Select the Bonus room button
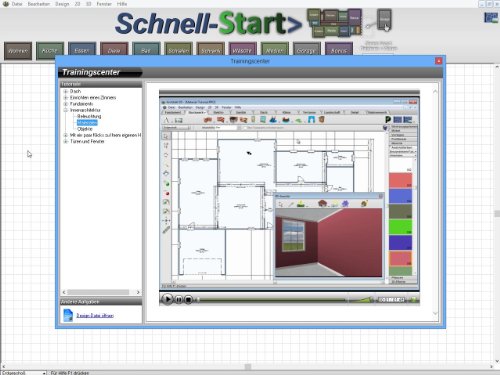 (x=339, y=51)
